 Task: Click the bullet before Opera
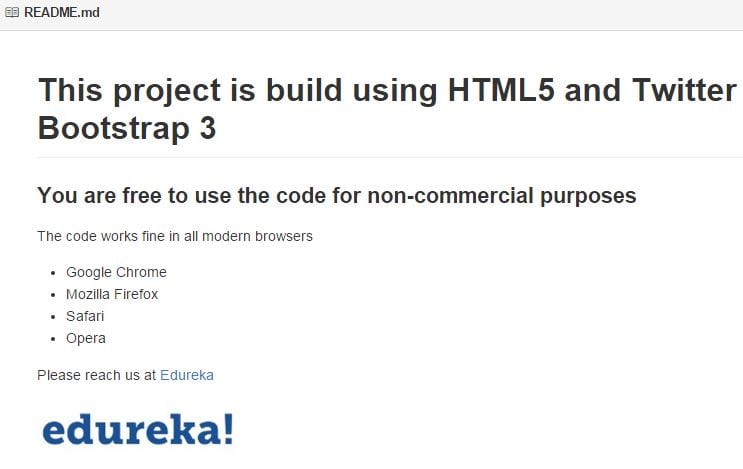(x=53, y=339)
